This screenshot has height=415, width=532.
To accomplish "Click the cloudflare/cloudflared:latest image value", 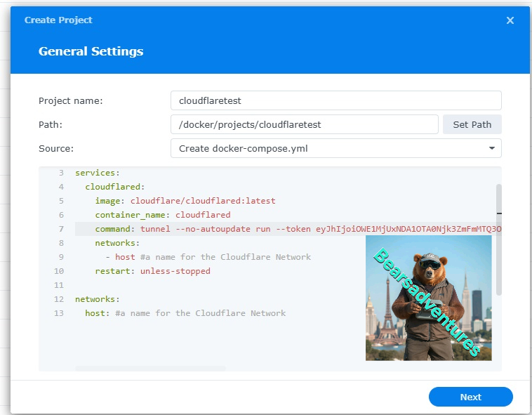I will 202,201.
